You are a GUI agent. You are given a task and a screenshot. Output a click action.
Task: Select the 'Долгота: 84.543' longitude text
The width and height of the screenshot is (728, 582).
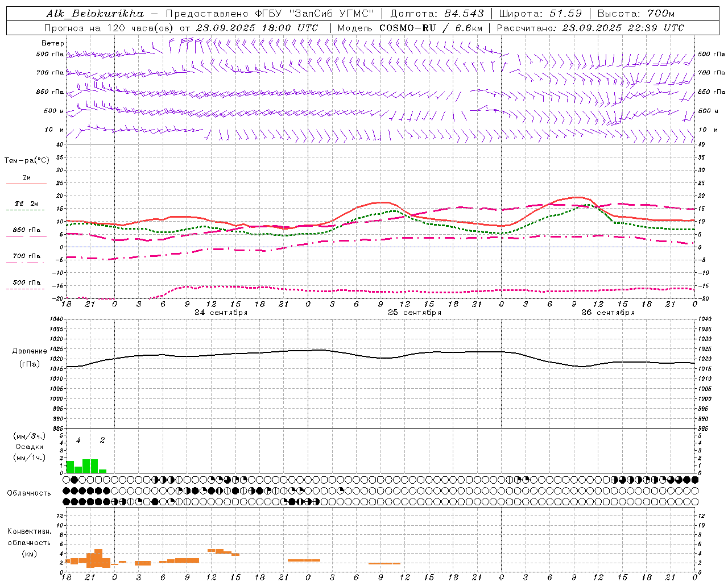(x=437, y=14)
